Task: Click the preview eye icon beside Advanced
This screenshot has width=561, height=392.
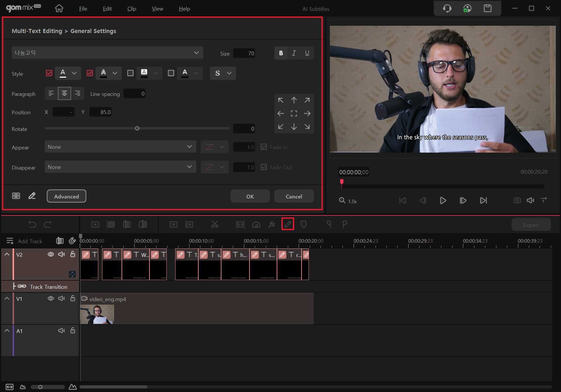Action: (16, 196)
